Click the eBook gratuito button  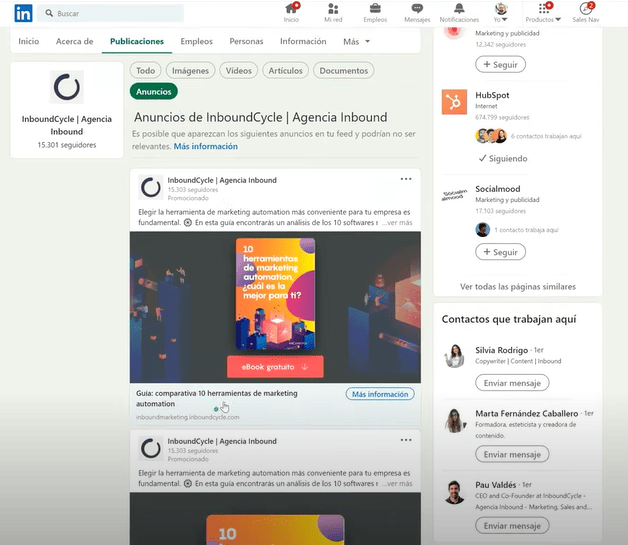pos(275,367)
